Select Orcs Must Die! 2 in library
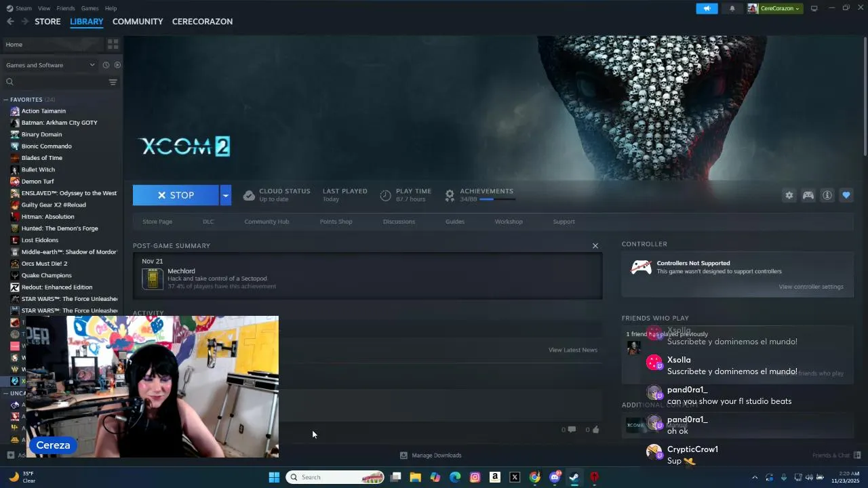Viewport: 868px width, 488px height. tap(45, 264)
